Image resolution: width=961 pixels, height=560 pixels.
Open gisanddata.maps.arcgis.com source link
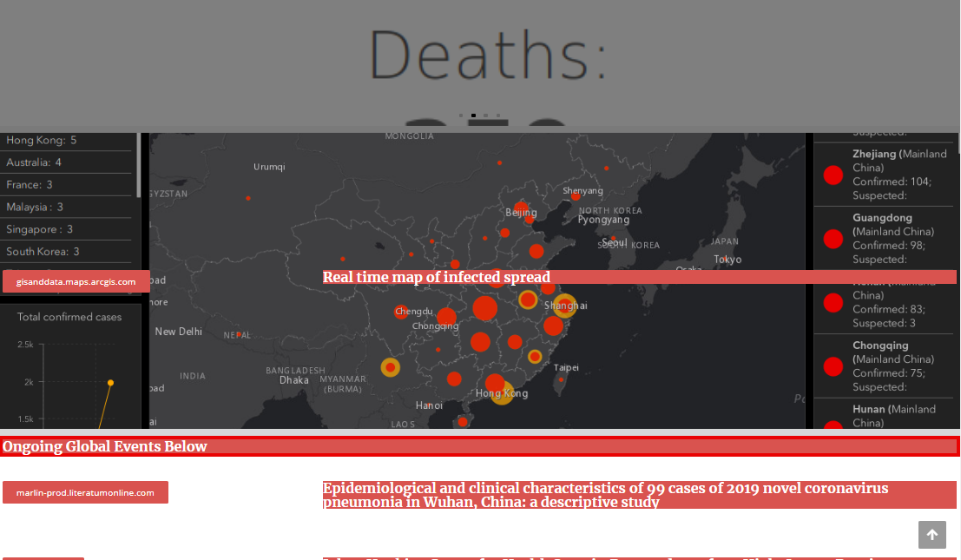pyautogui.click(x=76, y=282)
